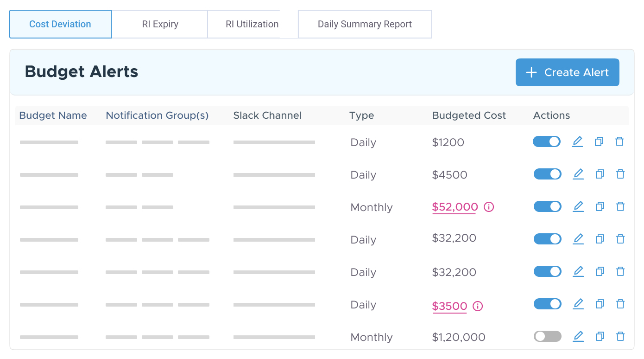Open the info tooltip beside $3500
The width and height of the screenshot is (644, 359).
coord(477,306)
